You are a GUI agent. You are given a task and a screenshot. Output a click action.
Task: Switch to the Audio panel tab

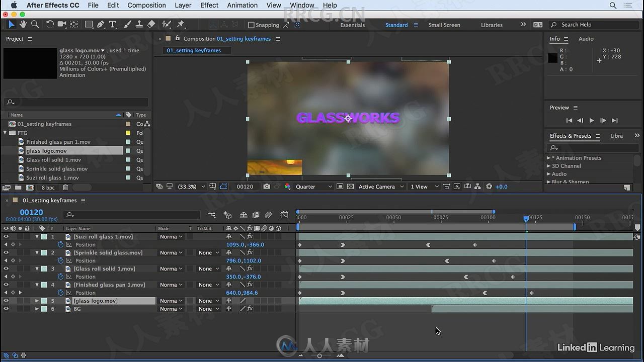pos(586,39)
